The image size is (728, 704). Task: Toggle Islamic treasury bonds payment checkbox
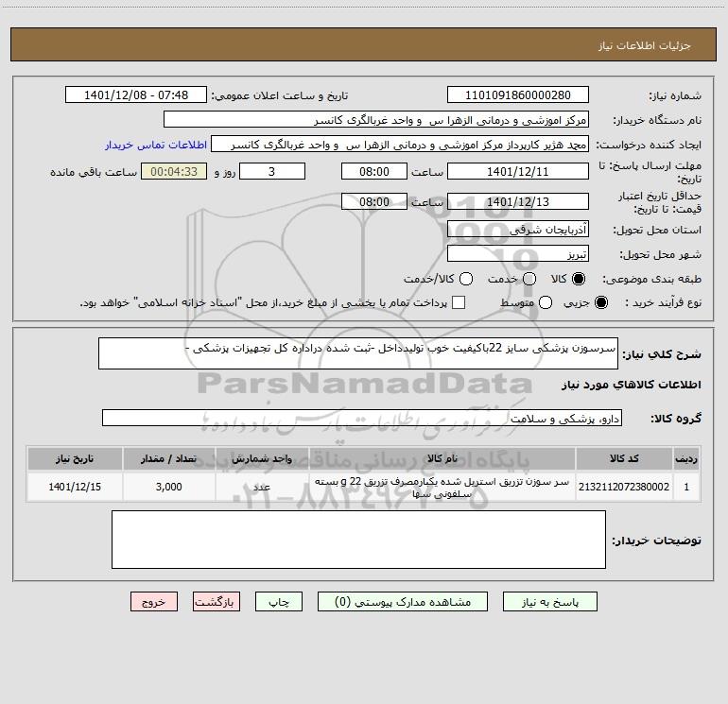[459, 302]
